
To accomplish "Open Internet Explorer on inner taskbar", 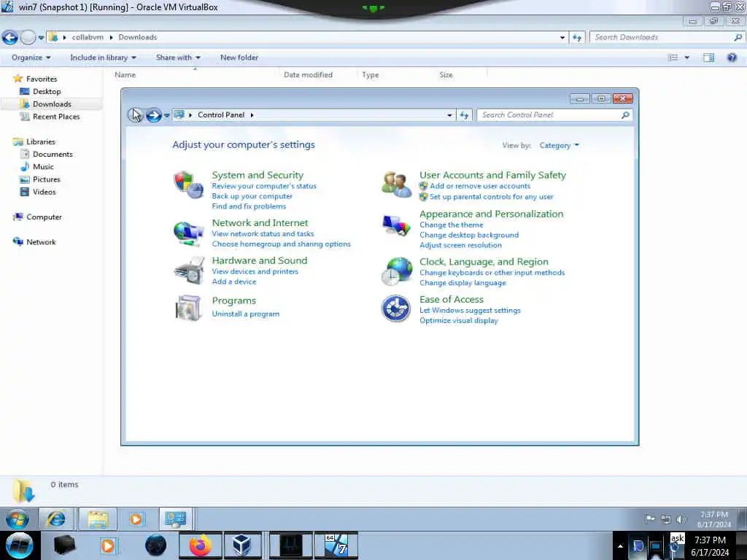I will 56,518.
